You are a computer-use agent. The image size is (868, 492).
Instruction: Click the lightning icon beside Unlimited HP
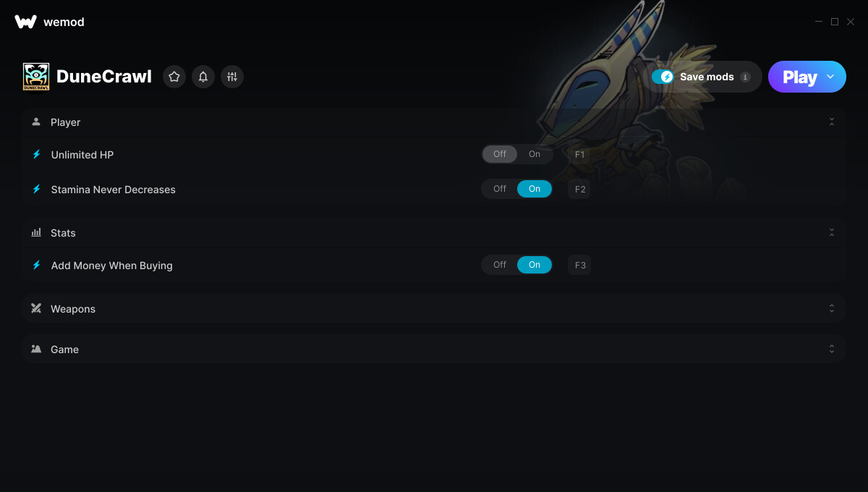(x=36, y=154)
